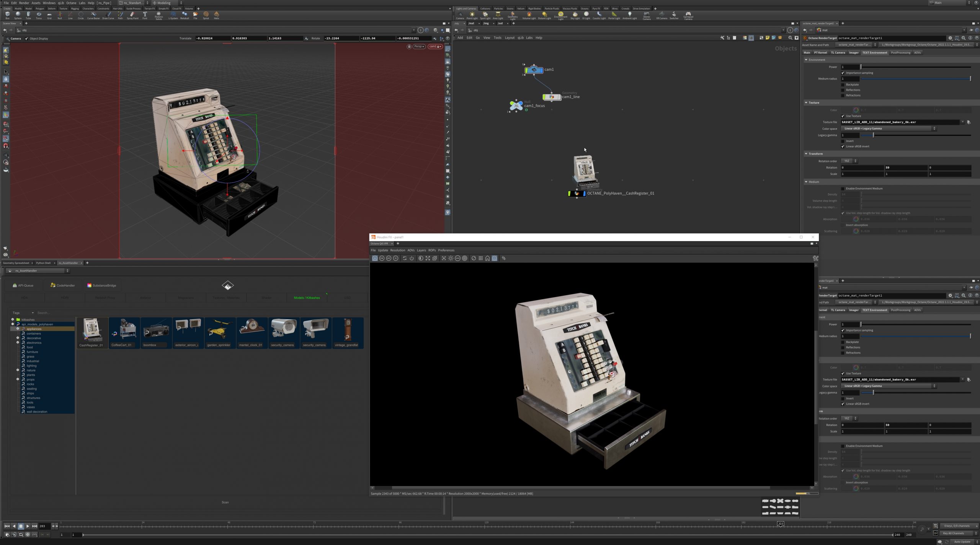Select the Torus shelf tool
980x545 pixels.
(39, 15)
